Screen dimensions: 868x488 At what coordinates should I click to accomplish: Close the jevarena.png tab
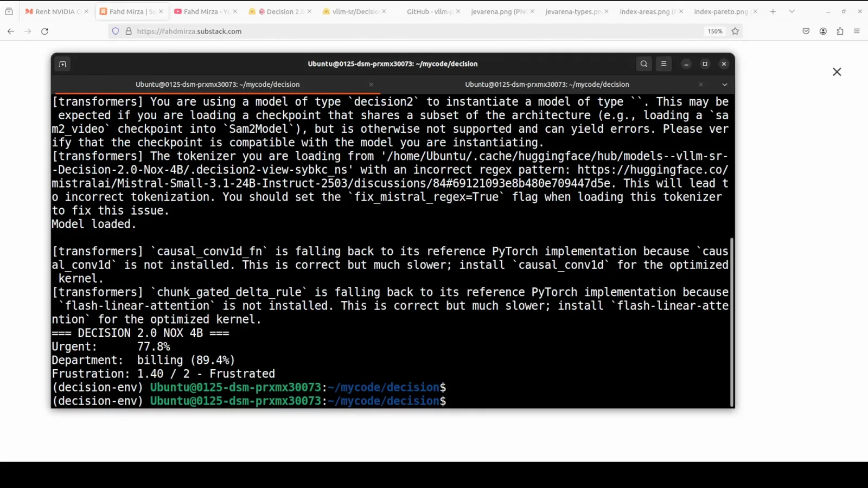point(532,11)
